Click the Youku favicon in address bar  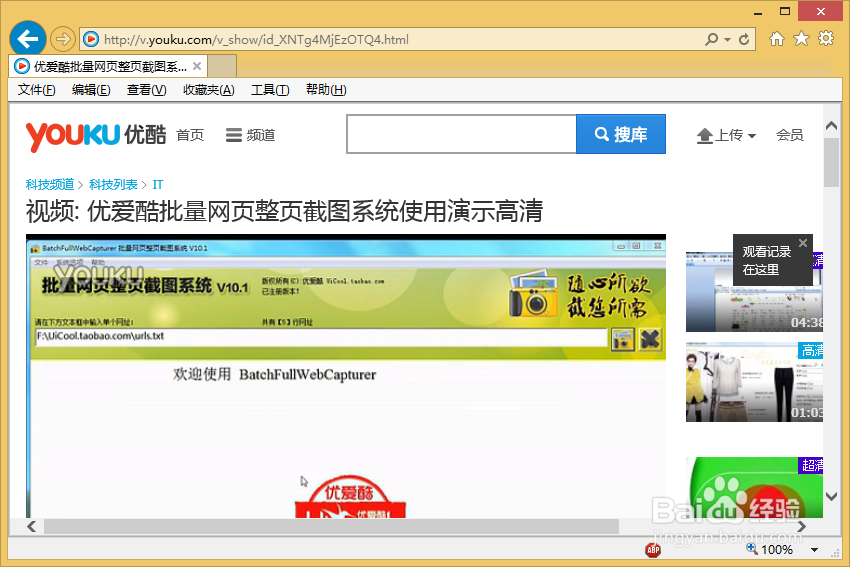[91, 39]
